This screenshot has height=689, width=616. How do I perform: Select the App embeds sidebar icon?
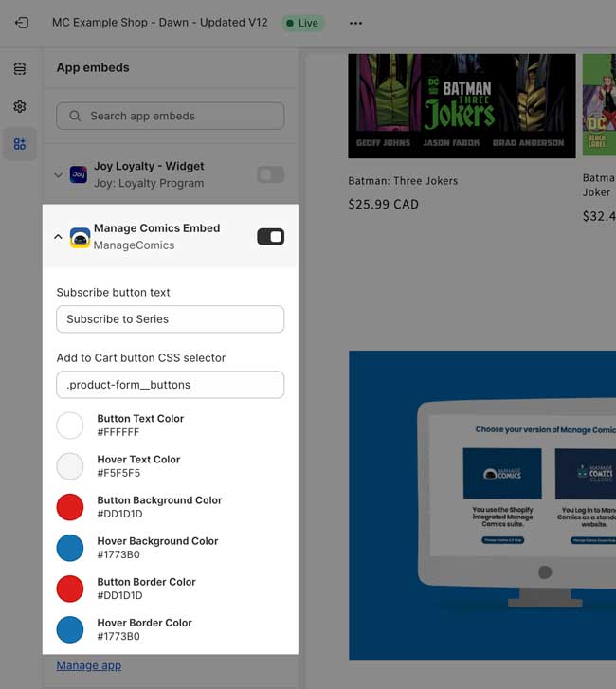(x=20, y=144)
